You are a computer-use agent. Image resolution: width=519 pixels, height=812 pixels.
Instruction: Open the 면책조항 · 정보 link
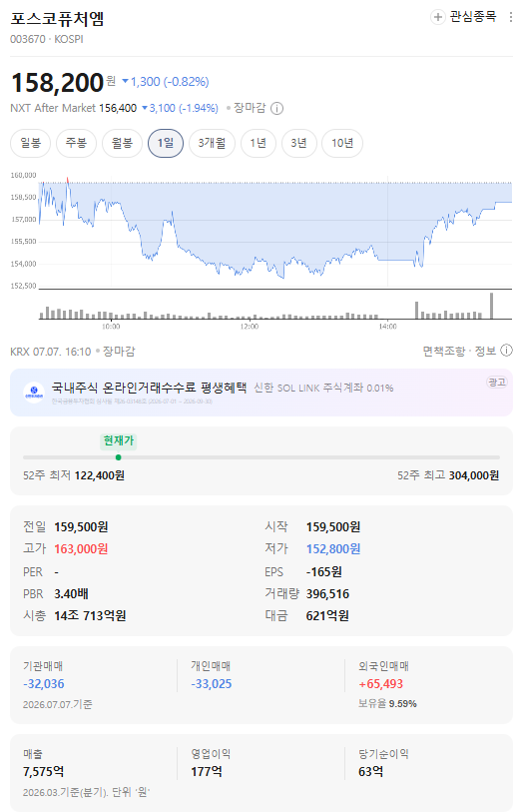(459, 352)
